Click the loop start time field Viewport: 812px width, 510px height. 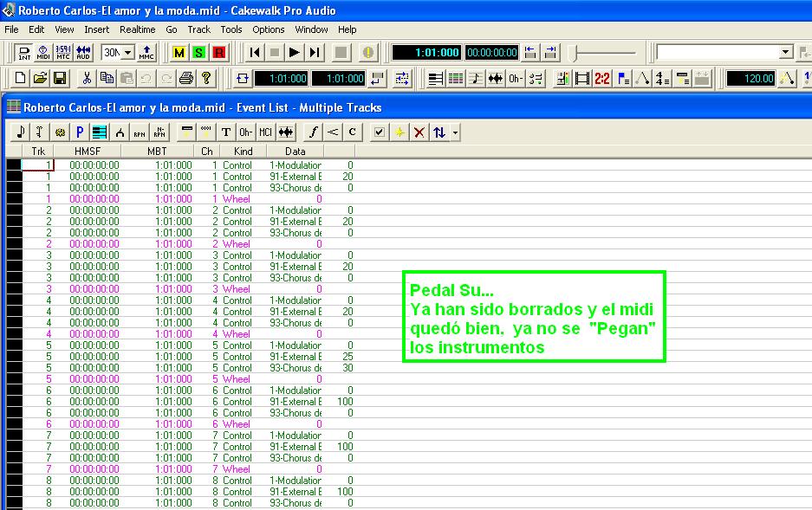click(282, 79)
